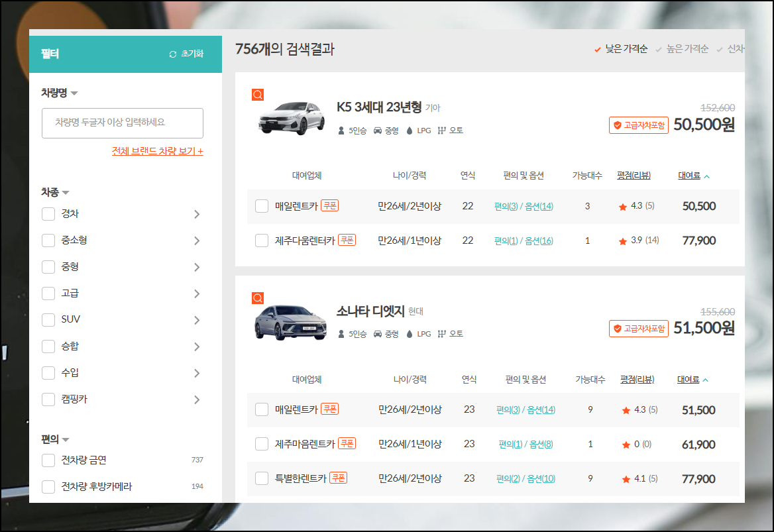The height and width of the screenshot is (532, 774).
Task: Open 편의(3) / 옵션(14) link in 소나타 매일렌트카 row
Action: point(525,409)
